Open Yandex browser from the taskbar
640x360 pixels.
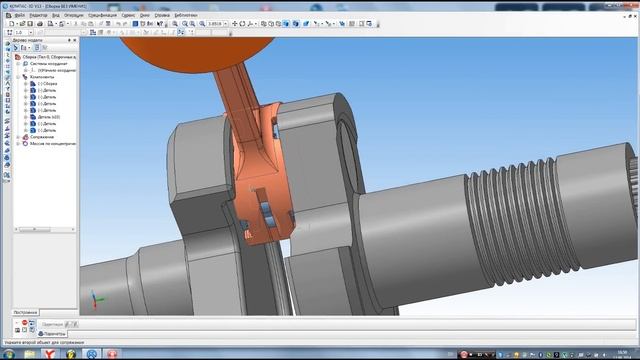pyautogui.click(x=50, y=353)
